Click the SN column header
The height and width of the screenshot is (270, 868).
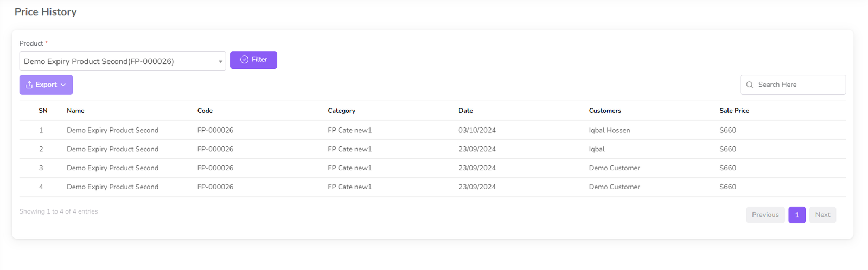point(43,111)
